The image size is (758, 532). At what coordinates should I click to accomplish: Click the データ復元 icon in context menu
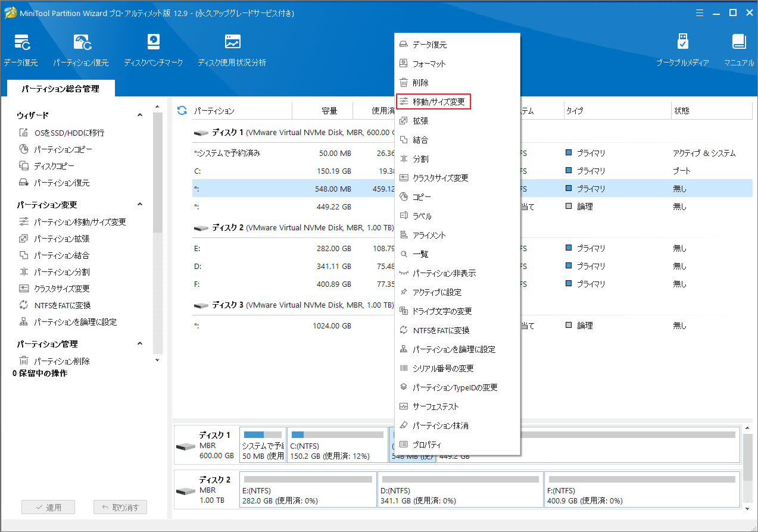point(404,45)
